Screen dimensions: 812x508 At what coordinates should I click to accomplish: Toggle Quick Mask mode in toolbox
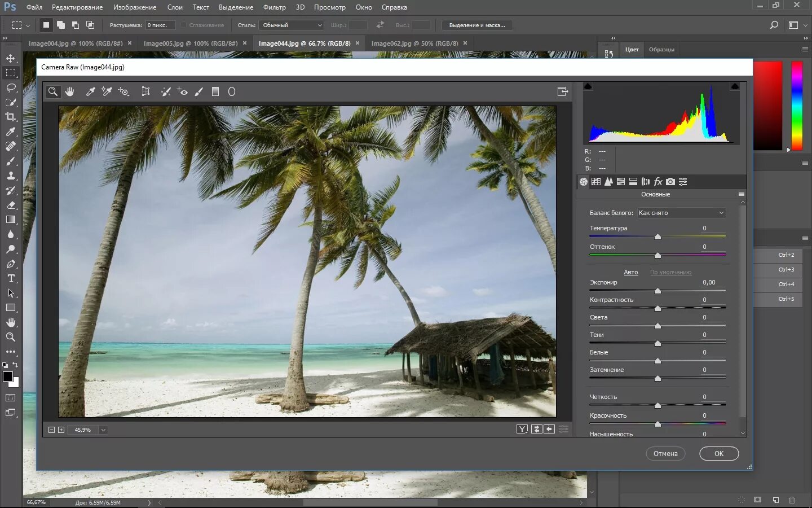click(11, 398)
